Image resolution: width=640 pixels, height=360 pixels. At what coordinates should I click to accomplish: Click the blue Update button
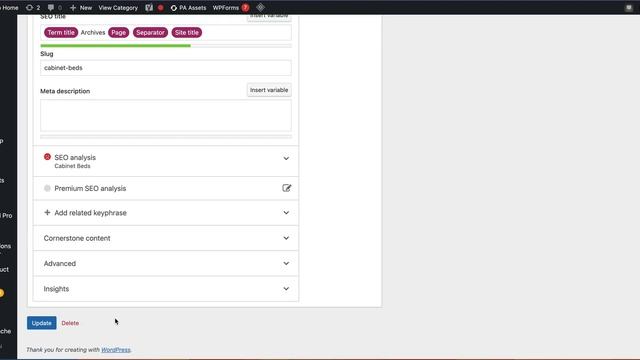coord(42,323)
